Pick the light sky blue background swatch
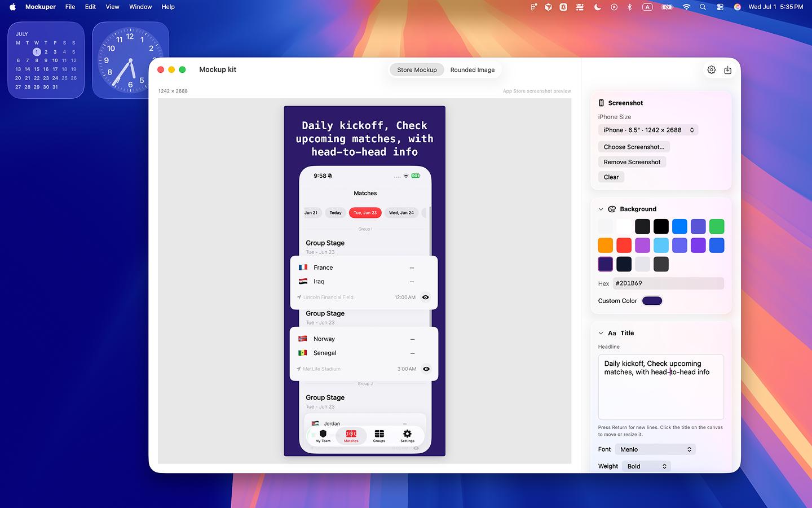The image size is (812, 508). pyautogui.click(x=661, y=245)
